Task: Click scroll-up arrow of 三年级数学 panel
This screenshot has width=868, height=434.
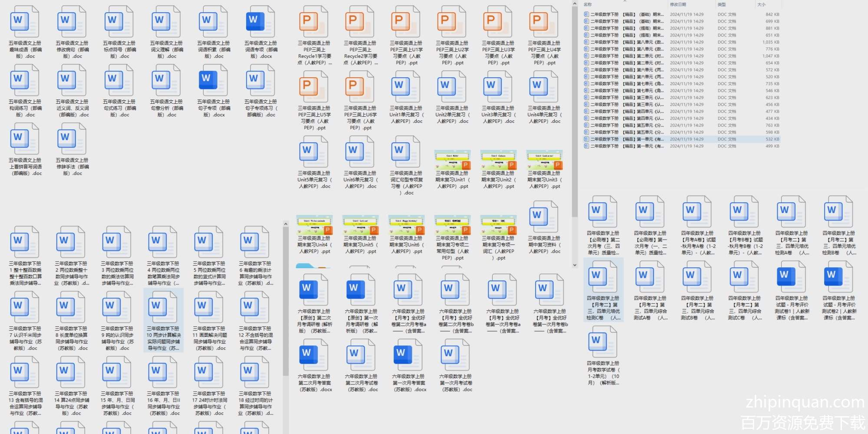Action: click(x=286, y=224)
